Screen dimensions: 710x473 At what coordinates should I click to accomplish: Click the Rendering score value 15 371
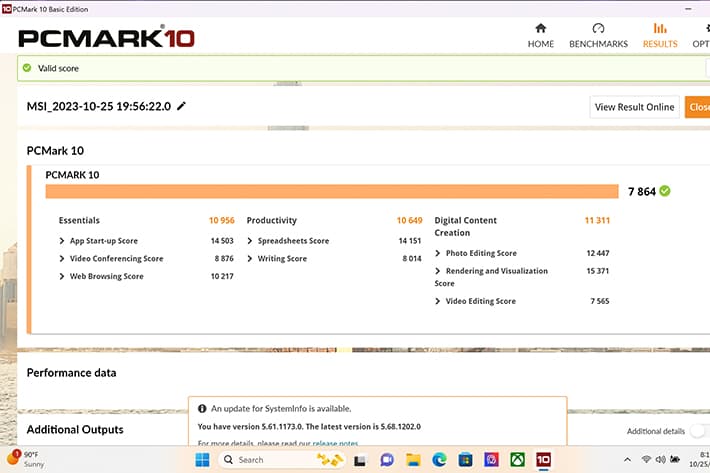pyautogui.click(x=598, y=271)
